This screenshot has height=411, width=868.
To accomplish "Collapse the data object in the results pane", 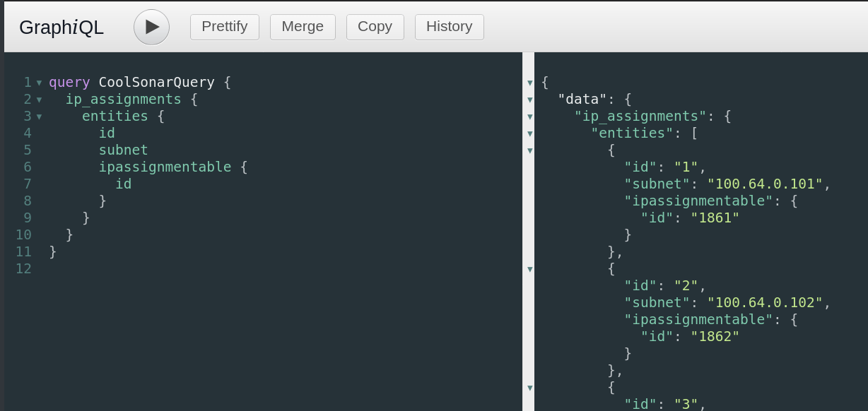I will (x=529, y=100).
